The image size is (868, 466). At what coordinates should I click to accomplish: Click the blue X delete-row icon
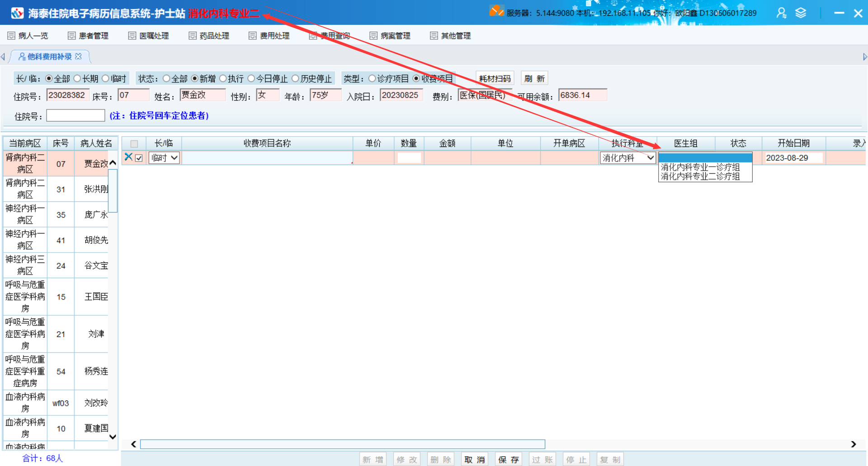[x=128, y=157]
